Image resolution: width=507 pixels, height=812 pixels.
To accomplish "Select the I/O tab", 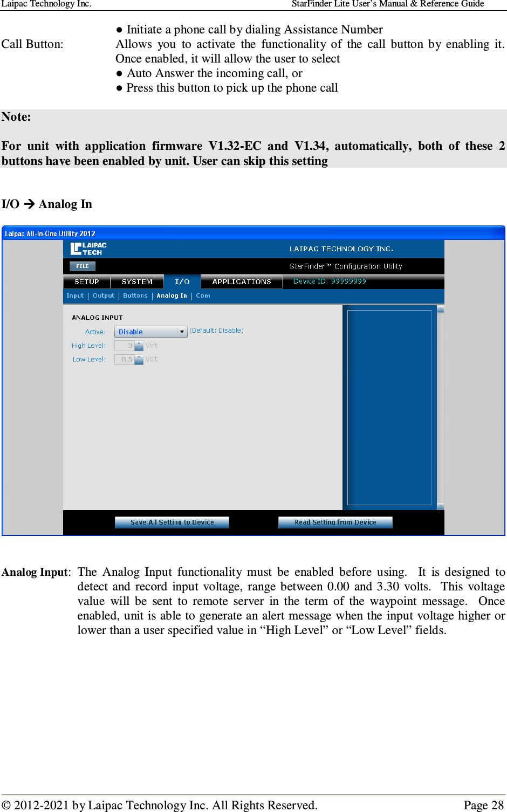I will (x=182, y=281).
